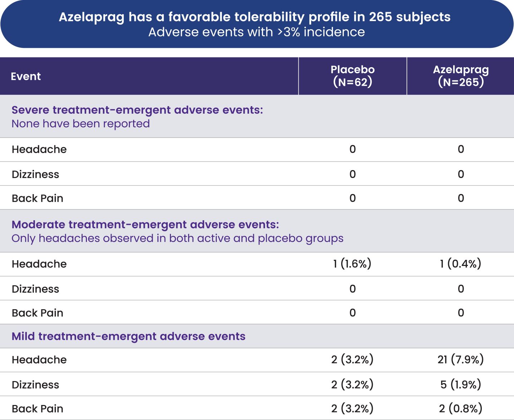514x420 pixels.
Task: Click the "None have been reported" text
Action: coord(80,124)
